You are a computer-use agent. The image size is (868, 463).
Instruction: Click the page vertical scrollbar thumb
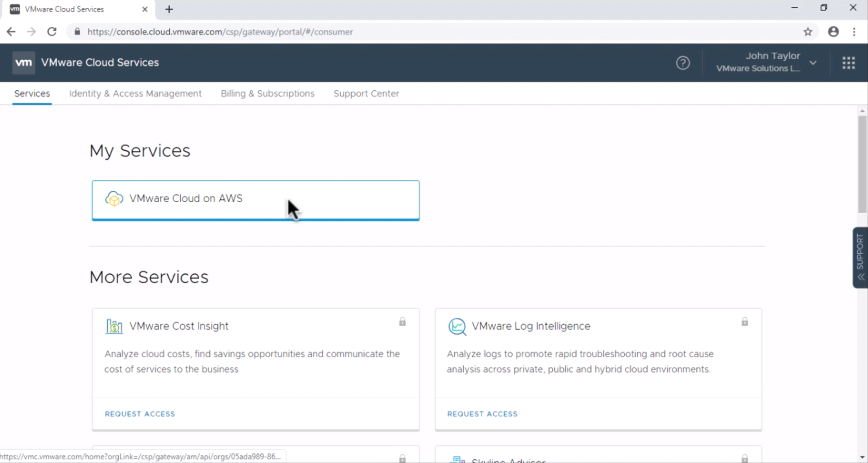coord(862,164)
